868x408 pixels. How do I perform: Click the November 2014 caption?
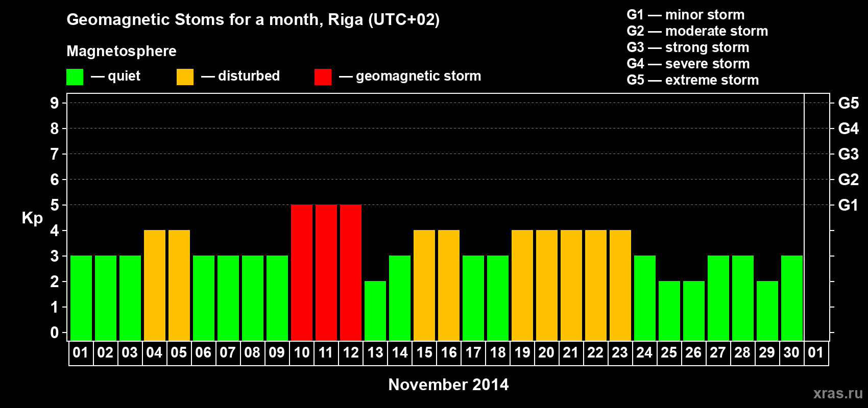point(448,385)
